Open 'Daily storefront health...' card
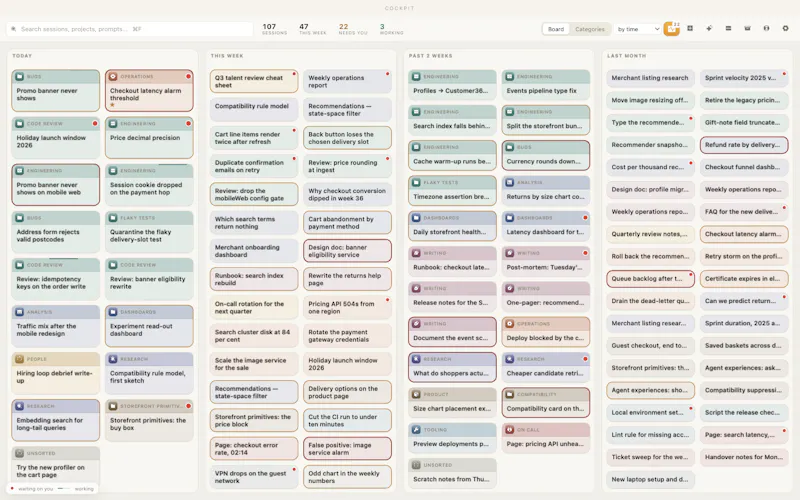The width and height of the screenshot is (800, 500). click(452, 226)
